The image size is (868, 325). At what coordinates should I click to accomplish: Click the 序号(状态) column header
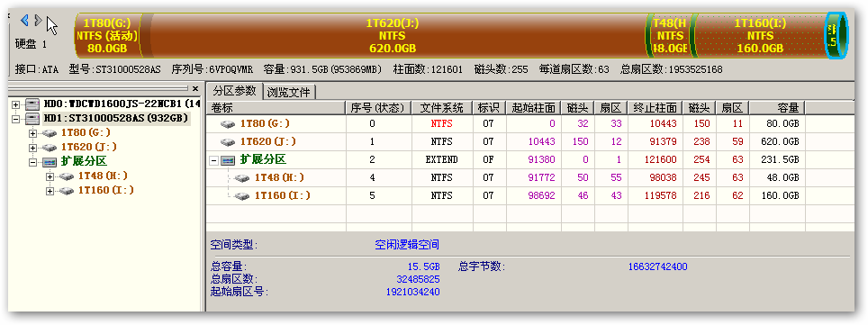click(379, 107)
